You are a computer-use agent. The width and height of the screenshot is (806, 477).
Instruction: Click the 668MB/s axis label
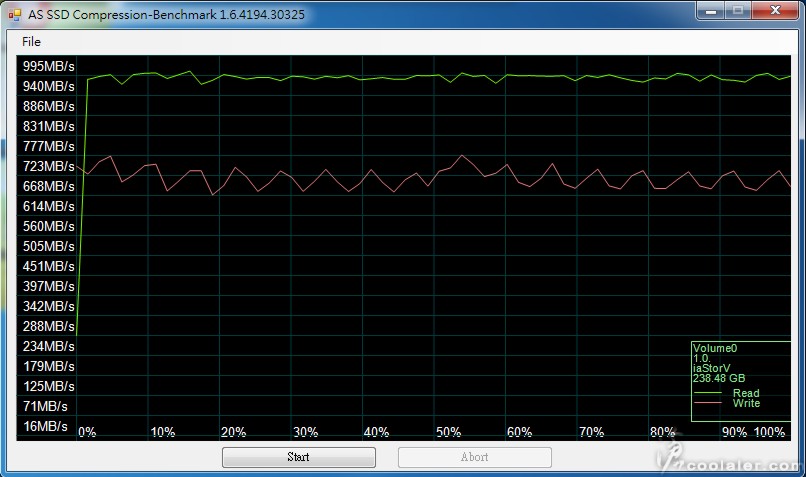48,187
